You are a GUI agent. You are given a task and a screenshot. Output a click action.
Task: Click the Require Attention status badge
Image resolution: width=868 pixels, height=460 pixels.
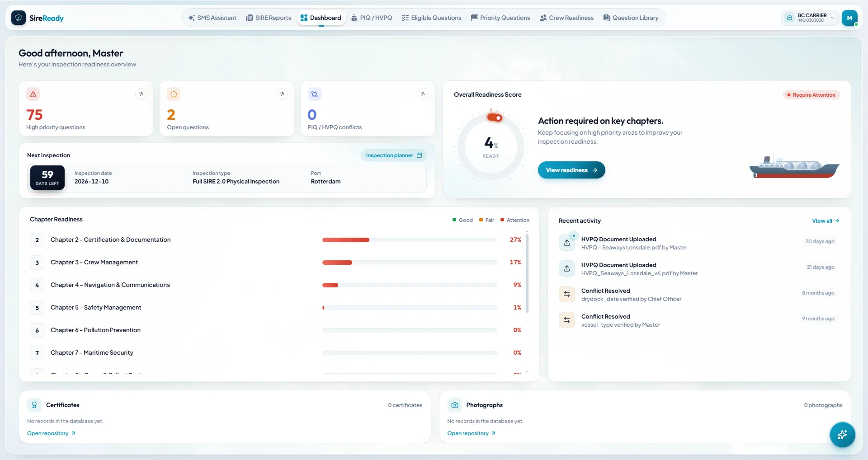[811, 95]
